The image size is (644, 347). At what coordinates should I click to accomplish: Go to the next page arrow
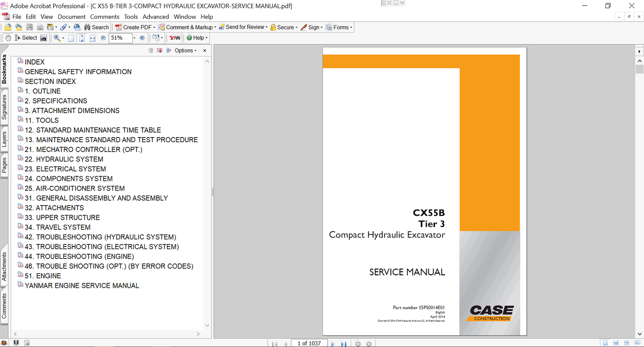pyautogui.click(x=332, y=344)
